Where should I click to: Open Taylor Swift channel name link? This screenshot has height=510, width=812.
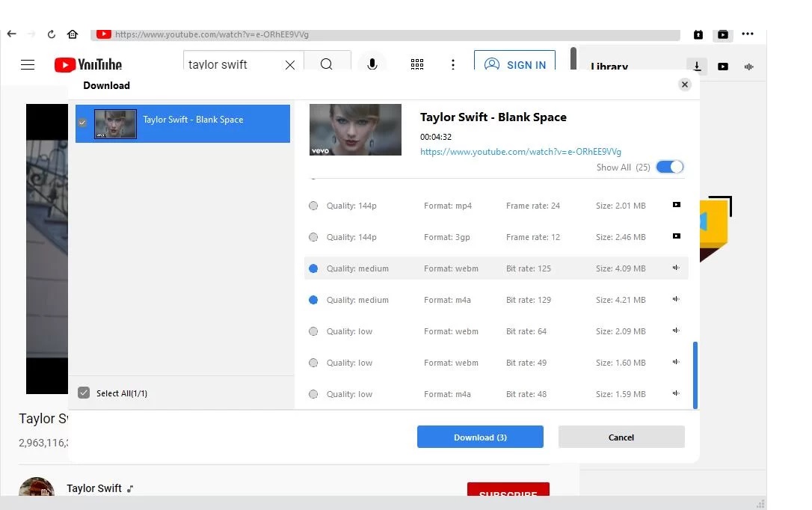tap(94, 488)
